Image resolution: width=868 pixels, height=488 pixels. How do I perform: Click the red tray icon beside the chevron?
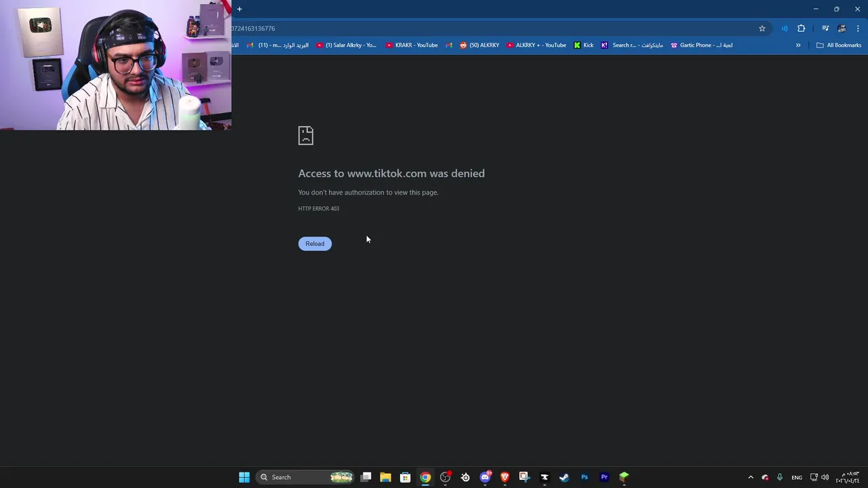point(765,477)
